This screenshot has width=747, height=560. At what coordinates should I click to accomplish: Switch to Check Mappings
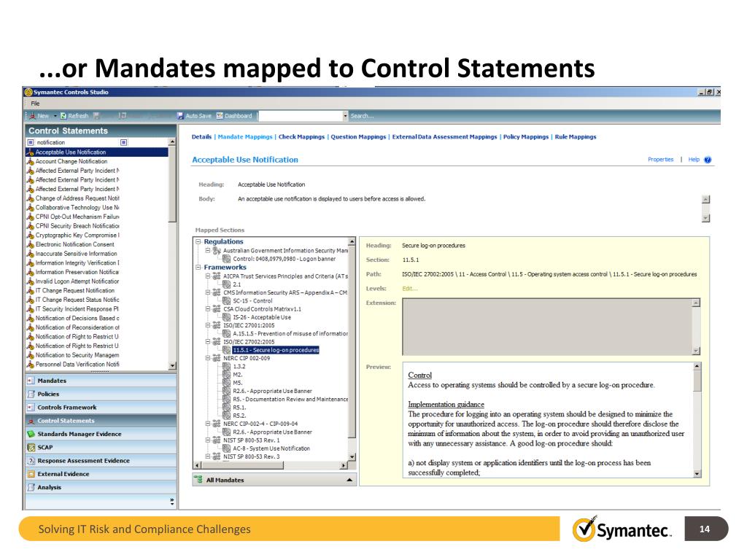pyautogui.click(x=301, y=136)
